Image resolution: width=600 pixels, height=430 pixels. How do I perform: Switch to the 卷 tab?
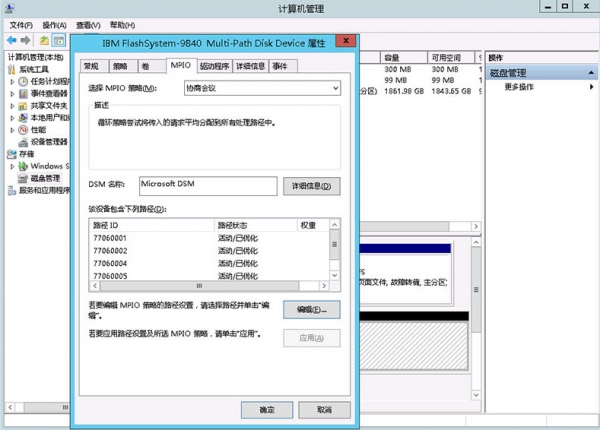click(x=152, y=66)
